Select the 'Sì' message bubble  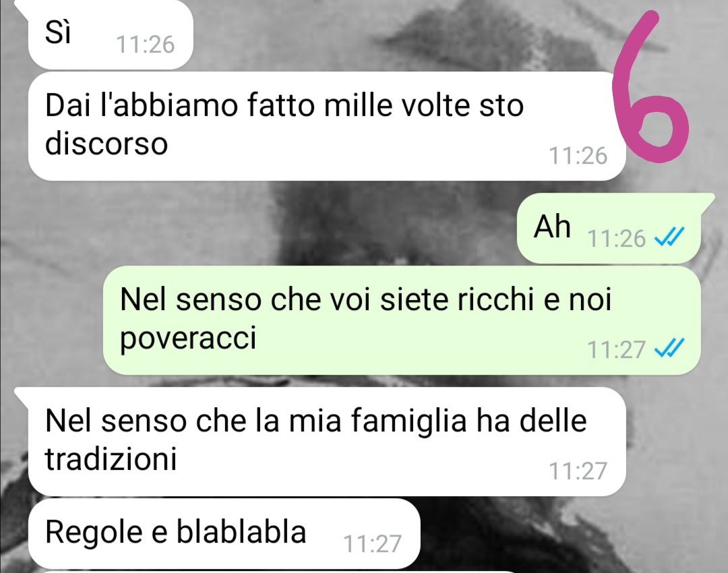(111, 34)
